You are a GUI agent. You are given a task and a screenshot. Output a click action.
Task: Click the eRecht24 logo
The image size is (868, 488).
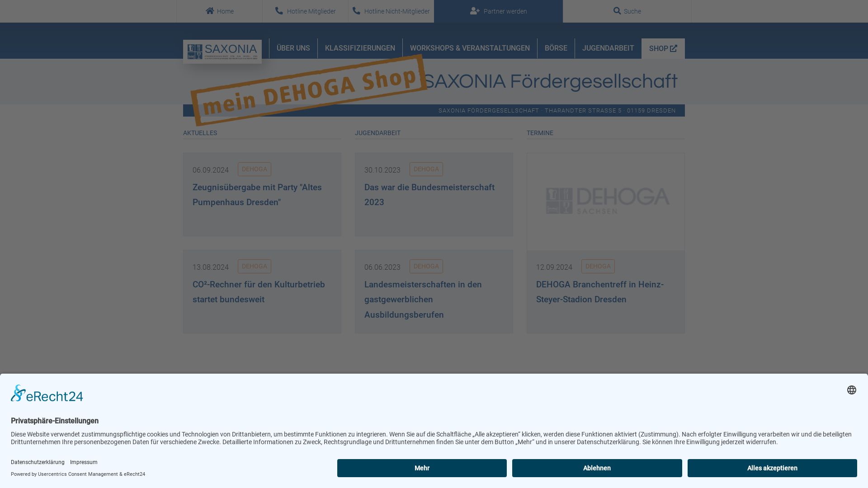(x=47, y=394)
